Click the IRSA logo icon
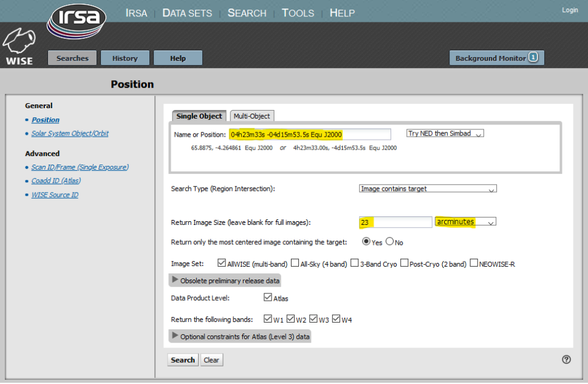 (x=77, y=21)
